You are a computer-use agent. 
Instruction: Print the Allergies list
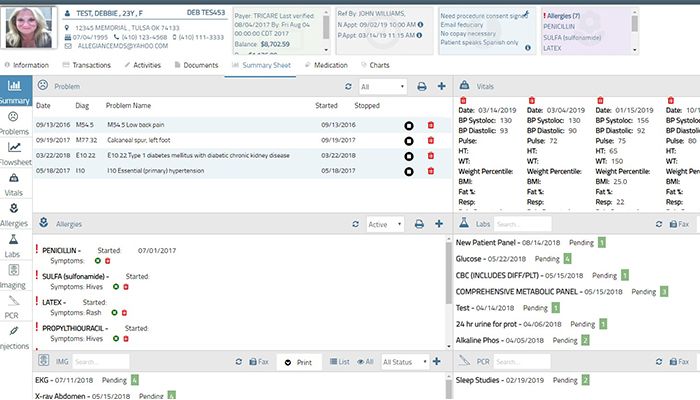(x=419, y=224)
